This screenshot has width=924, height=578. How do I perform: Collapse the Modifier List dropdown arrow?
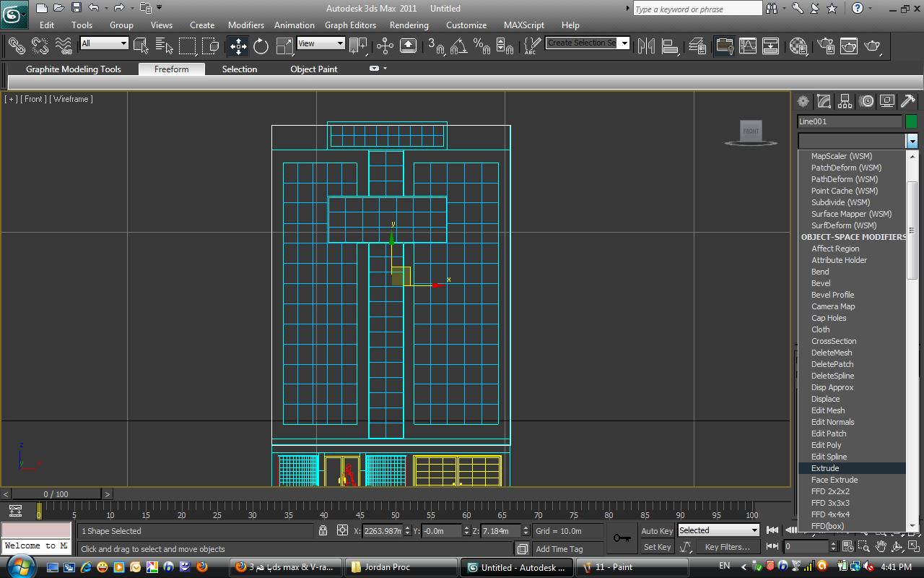click(x=912, y=141)
